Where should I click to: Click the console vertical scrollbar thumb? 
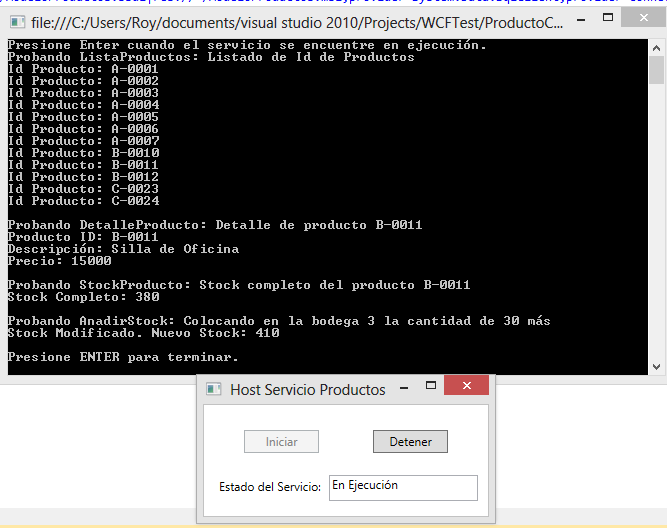[656, 70]
